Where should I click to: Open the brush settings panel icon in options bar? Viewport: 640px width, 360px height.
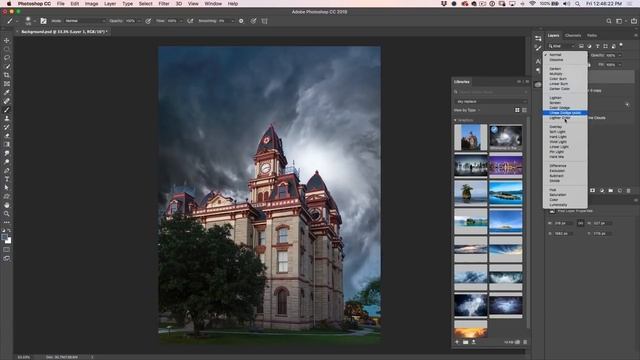pos(43,21)
